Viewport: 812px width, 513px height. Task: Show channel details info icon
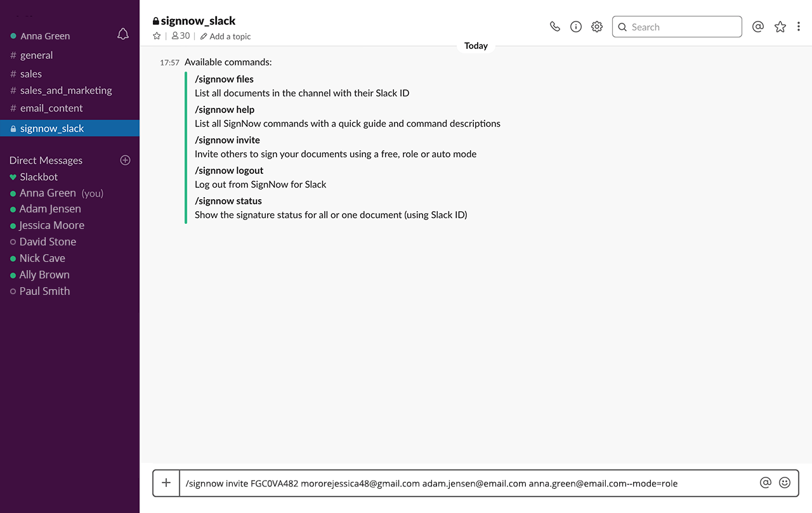[576, 27]
